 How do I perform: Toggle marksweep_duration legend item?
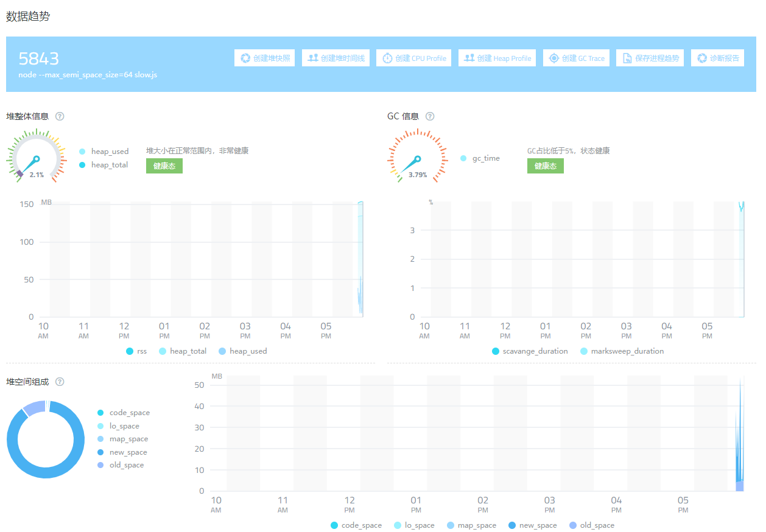pyautogui.click(x=621, y=351)
